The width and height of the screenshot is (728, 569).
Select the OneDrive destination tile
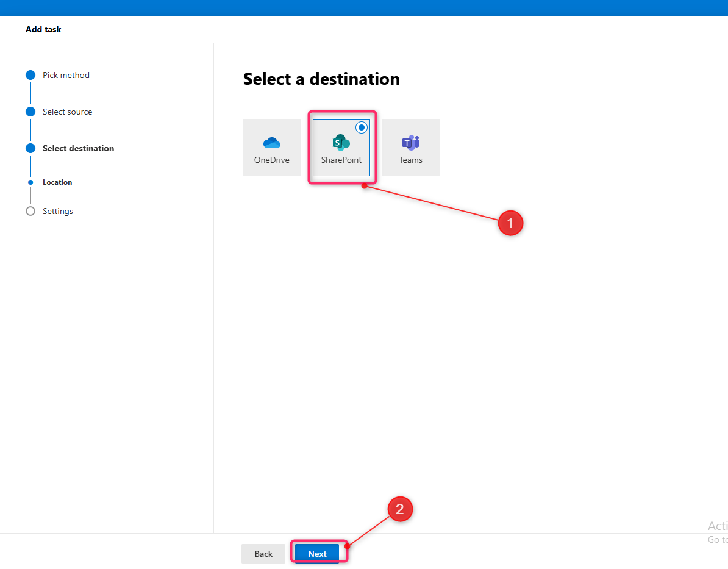click(x=271, y=147)
